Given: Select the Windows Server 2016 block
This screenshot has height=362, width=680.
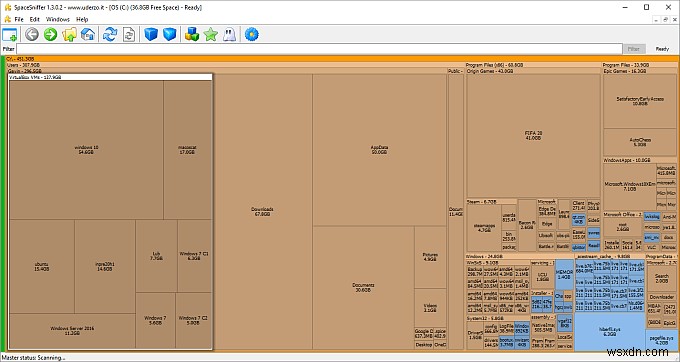Looking at the screenshot, I should tap(72, 331).
